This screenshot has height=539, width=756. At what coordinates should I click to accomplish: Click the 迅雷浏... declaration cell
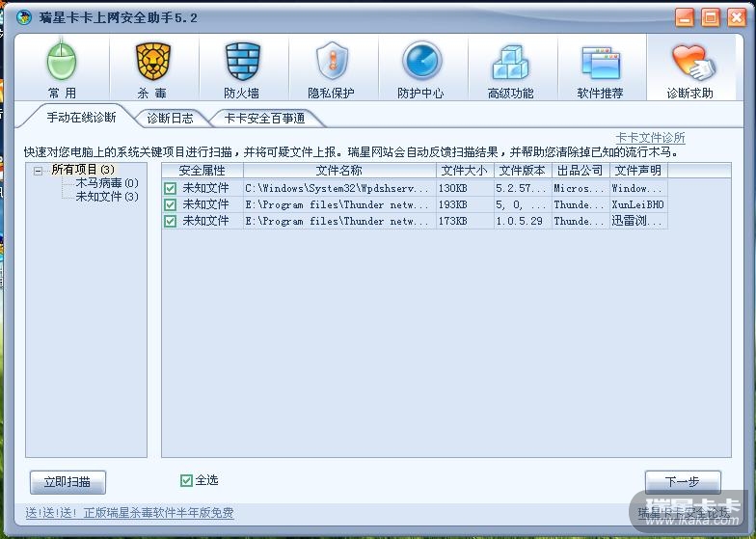[x=636, y=221]
